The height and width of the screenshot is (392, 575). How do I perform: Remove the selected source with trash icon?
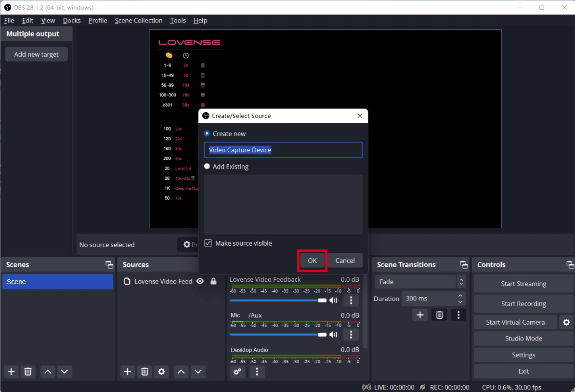coord(144,372)
